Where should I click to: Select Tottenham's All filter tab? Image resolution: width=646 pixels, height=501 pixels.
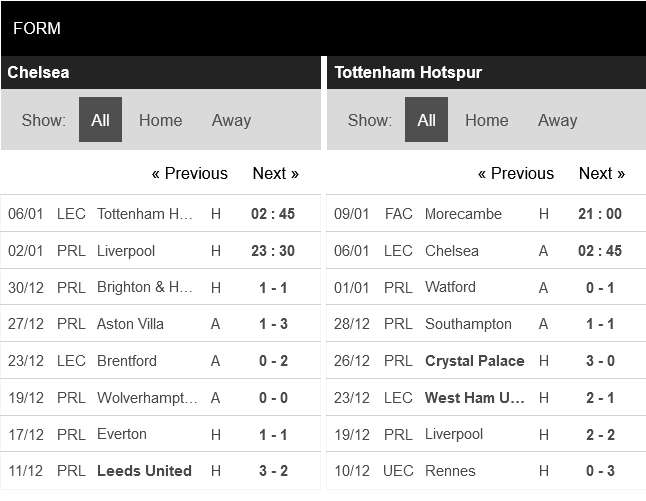[426, 120]
